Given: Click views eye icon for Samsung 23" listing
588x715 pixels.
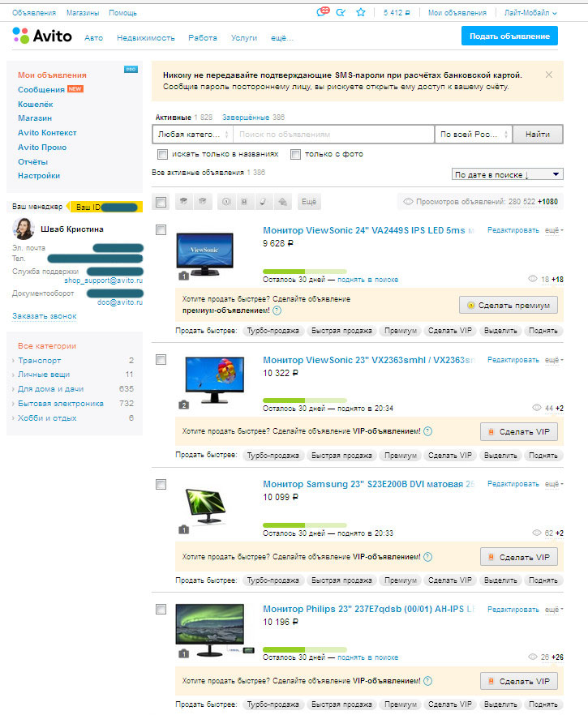Looking at the screenshot, I should pos(536,533).
